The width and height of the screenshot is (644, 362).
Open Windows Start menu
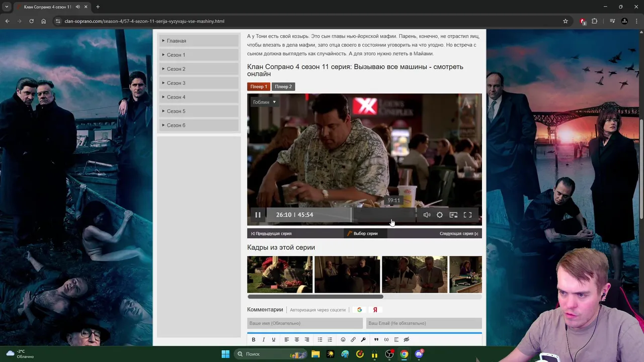225,354
